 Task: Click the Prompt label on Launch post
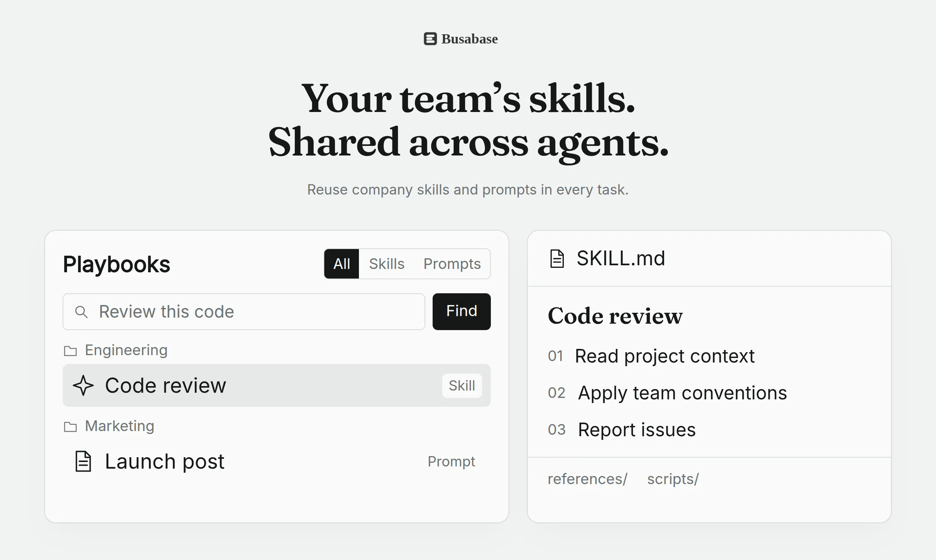pyautogui.click(x=451, y=462)
